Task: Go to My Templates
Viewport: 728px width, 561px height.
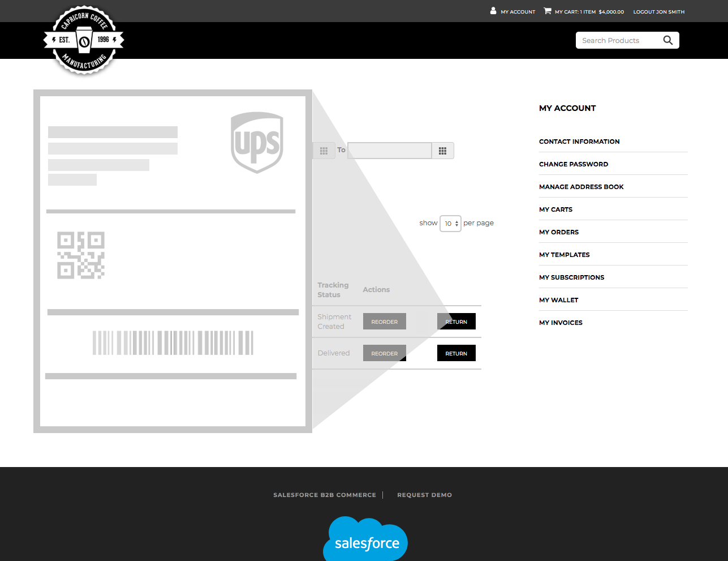Action: (x=565, y=255)
